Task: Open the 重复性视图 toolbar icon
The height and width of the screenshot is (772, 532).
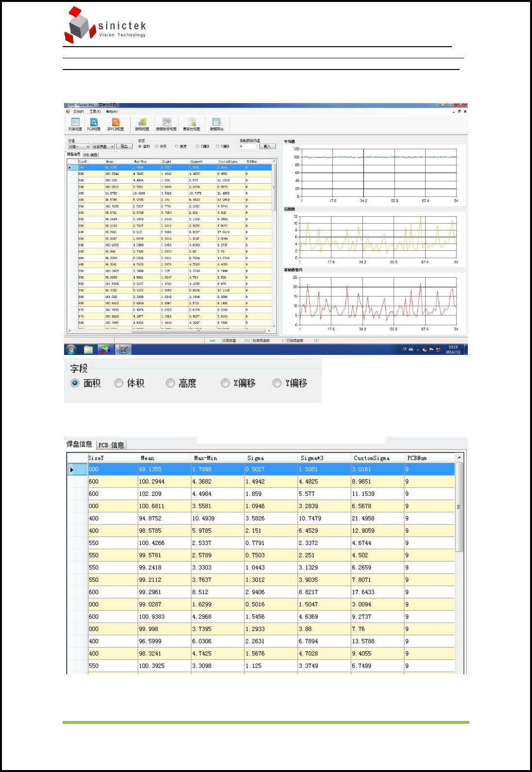Action: [191, 124]
